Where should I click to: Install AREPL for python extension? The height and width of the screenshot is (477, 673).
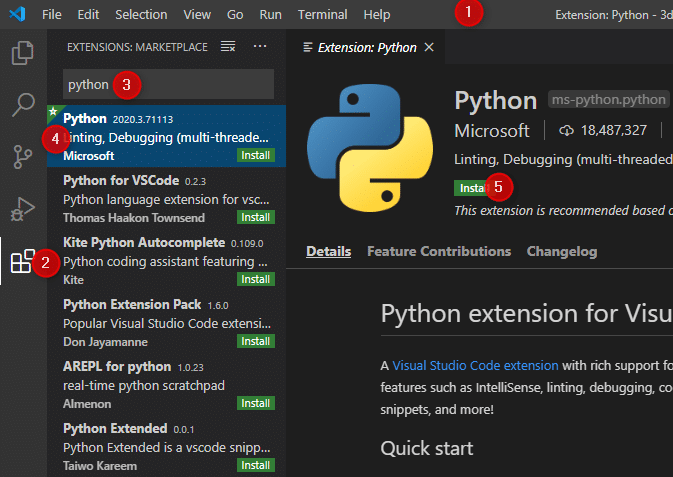tap(255, 403)
